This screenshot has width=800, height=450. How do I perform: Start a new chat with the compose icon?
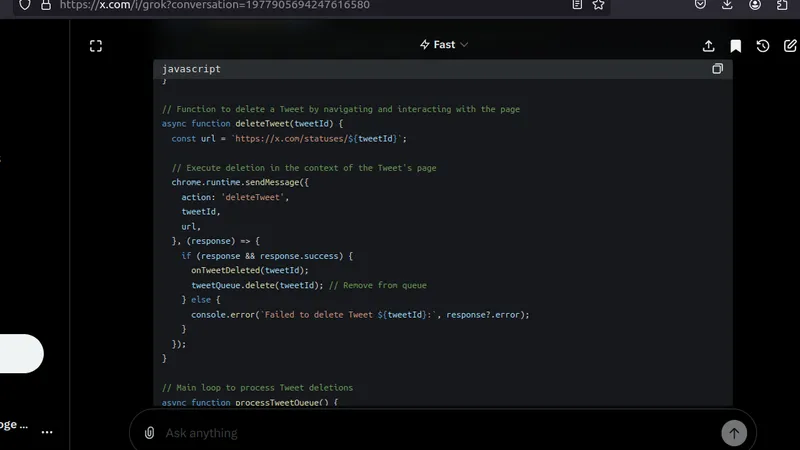[x=790, y=46]
